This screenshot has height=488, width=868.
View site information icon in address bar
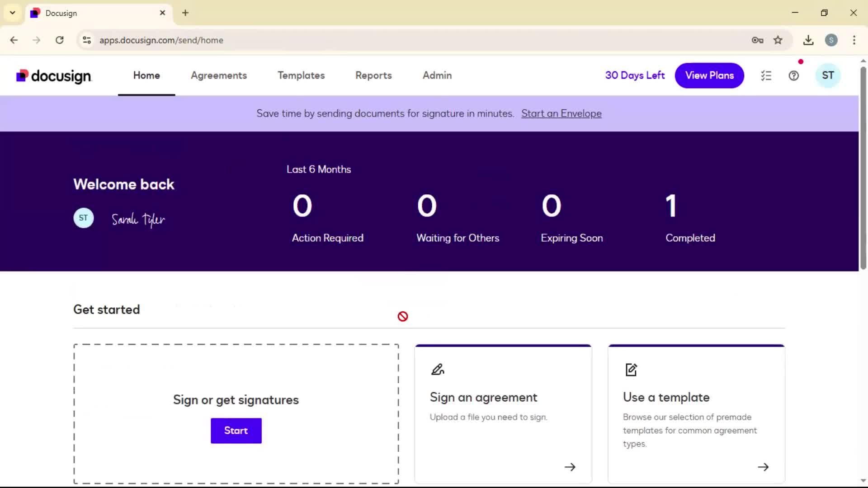point(87,40)
